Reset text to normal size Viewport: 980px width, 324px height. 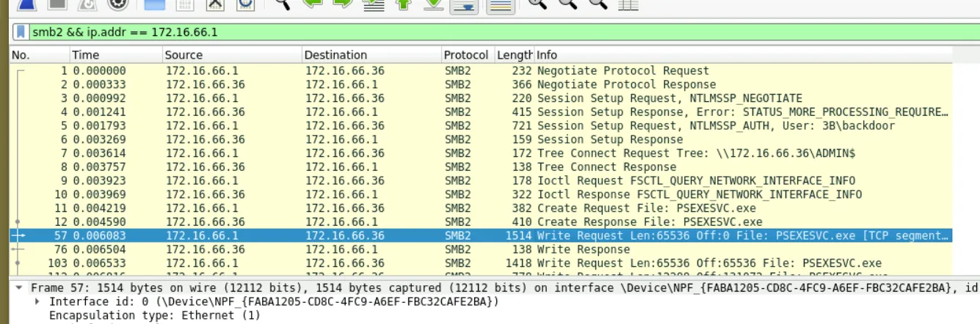click(x=598, y=4)
